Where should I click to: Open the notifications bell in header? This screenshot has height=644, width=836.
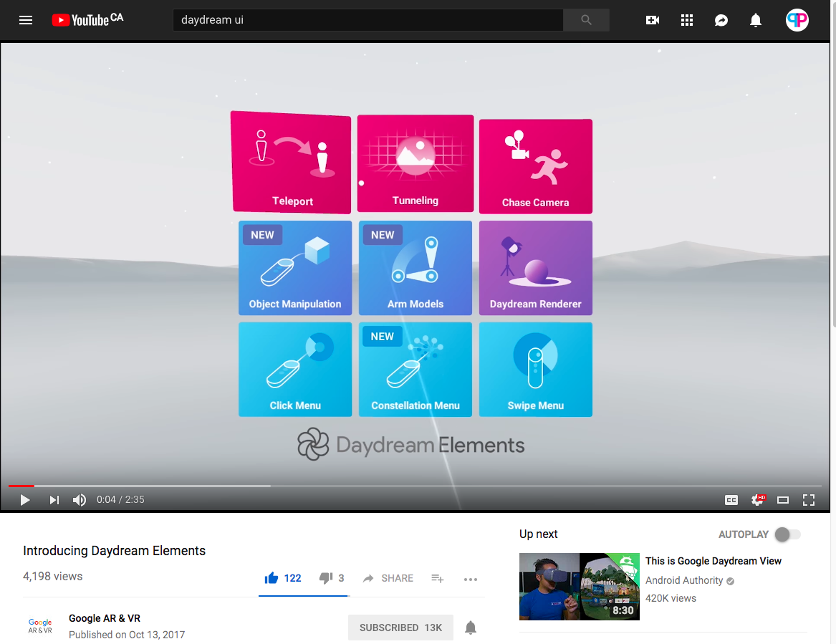point(756,20)
